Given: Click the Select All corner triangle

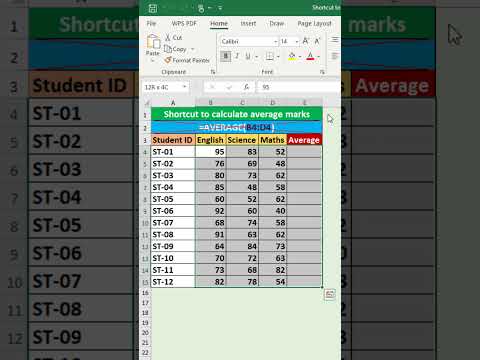Looking at the screenshot, I should pos(146,103).
